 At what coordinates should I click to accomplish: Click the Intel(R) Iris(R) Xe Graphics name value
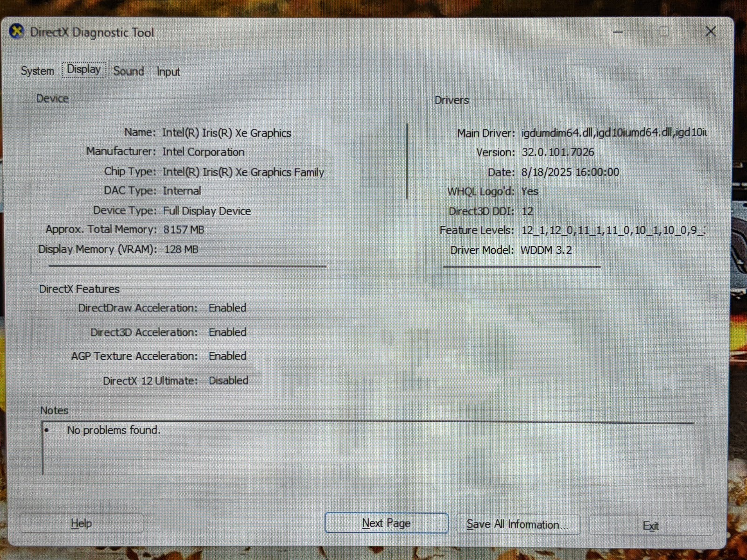(x=226, y=133)
